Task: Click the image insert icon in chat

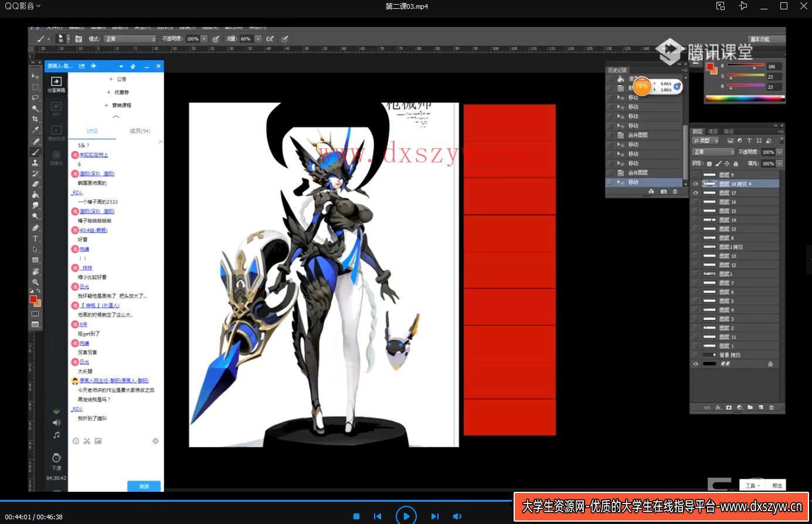Action: 98,441
